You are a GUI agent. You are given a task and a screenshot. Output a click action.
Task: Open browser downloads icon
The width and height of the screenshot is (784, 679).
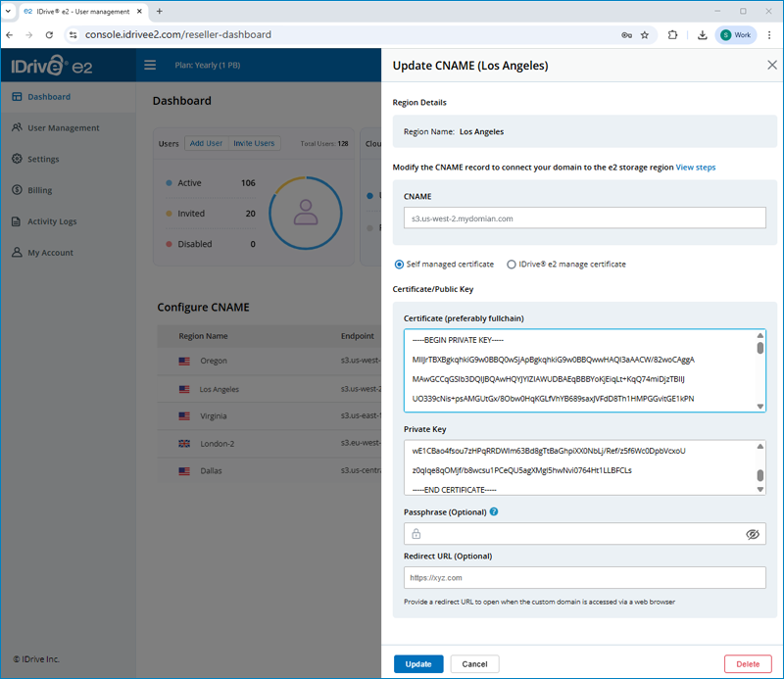tap(703, 34)
